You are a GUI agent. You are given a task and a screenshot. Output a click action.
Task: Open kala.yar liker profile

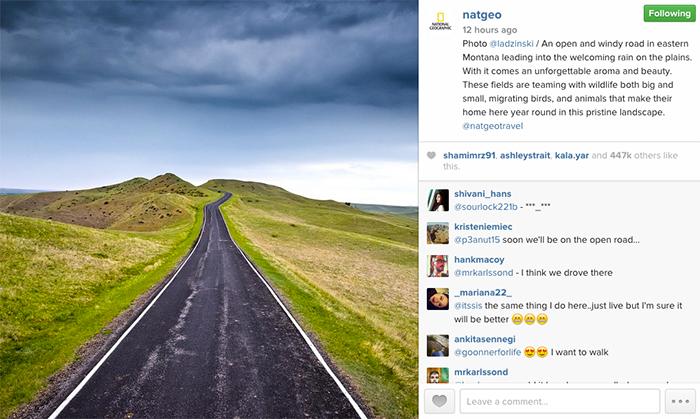point(572,155)
